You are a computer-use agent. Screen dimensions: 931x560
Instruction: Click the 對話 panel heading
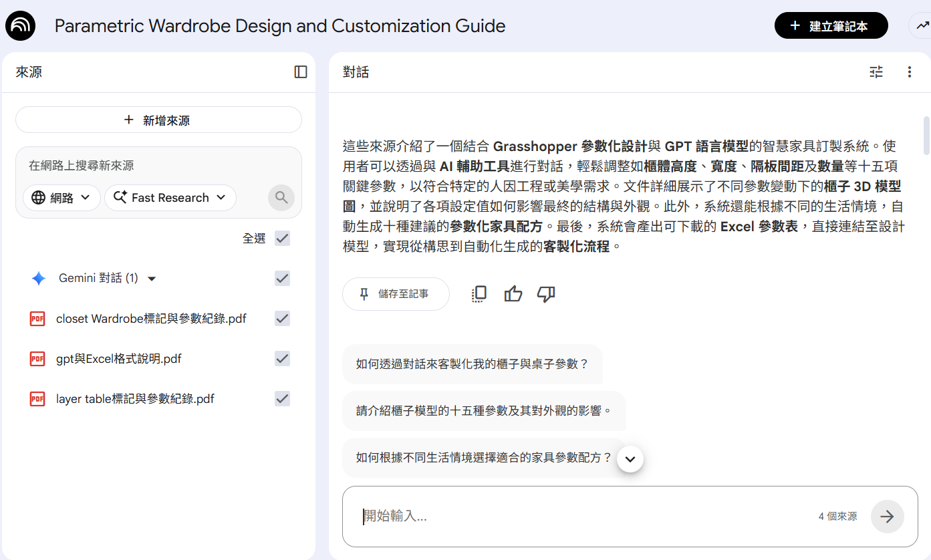[356, 72]
